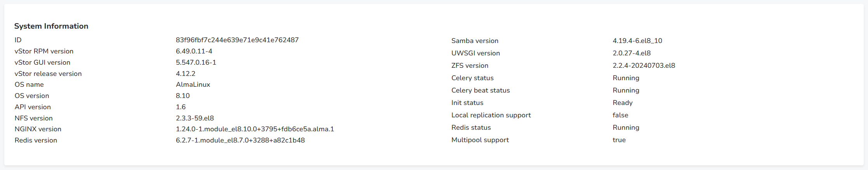Select the vStor release version 4.12.2

coord(186,74)
